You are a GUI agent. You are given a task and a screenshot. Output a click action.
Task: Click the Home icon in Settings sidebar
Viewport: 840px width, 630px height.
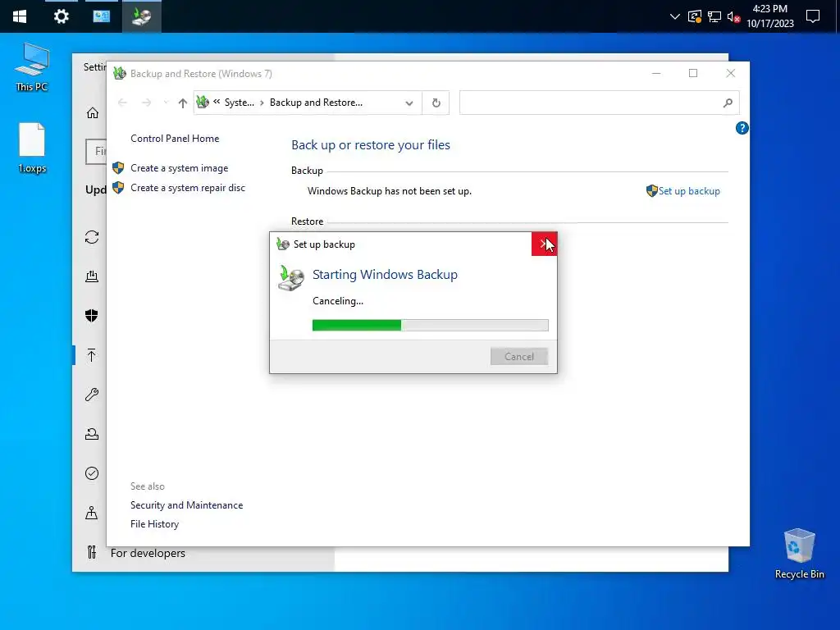(92, 113)
